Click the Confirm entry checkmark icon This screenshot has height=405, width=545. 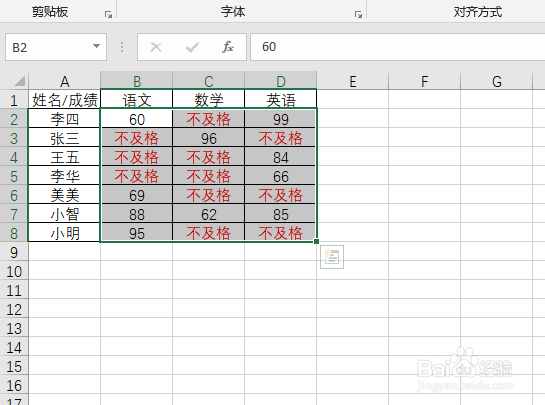click(x=192, y=47)
